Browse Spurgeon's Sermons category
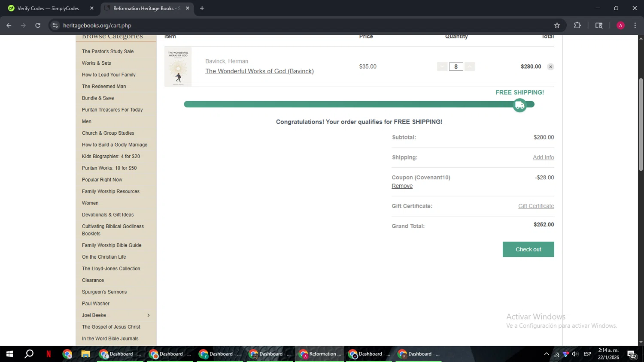Image resolution: width=644 pixels, height=362 pixels. tap(104, 292)
